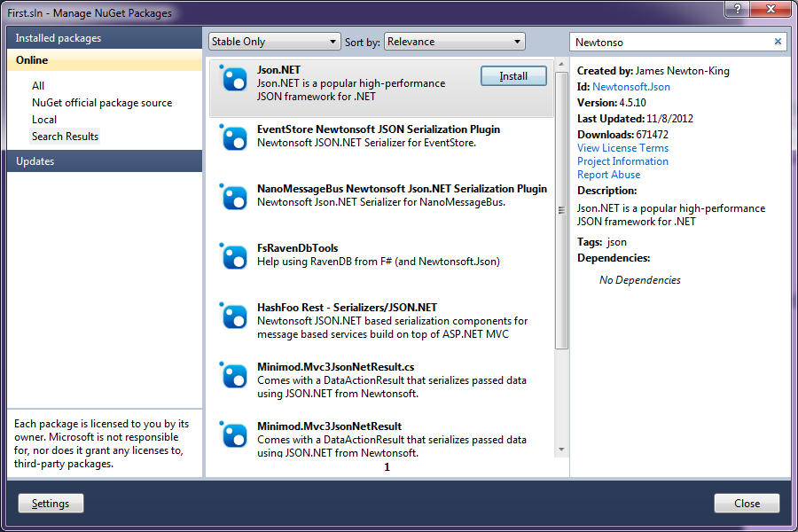This screenshot has width=798, height=532.
Task: Go to results page 1
Action: 387,467
